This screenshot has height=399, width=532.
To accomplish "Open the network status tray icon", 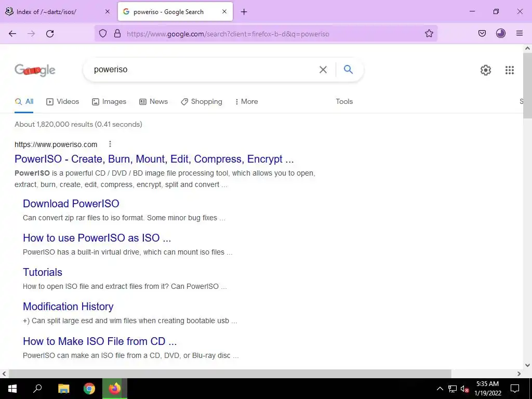I will pos(453,389).
